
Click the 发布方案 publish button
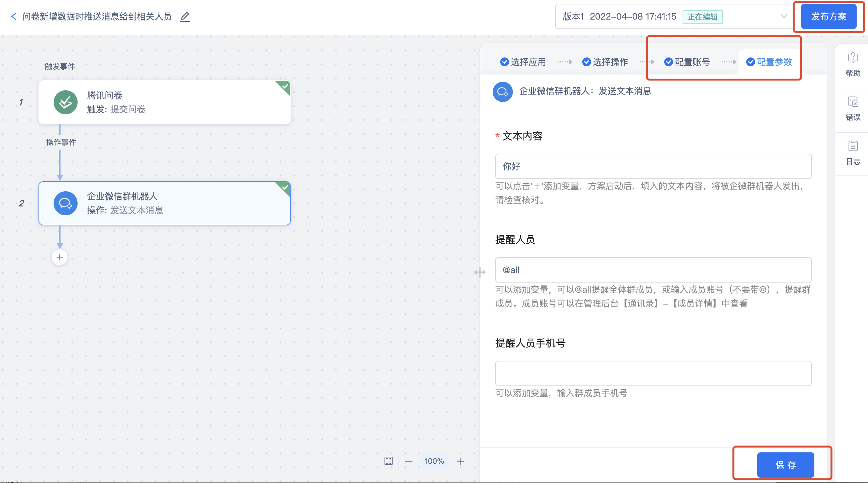tap(828, 16)
